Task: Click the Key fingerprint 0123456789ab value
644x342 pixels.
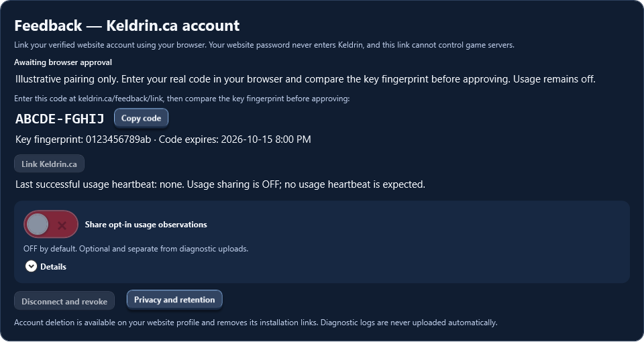Action: point(118,139)
